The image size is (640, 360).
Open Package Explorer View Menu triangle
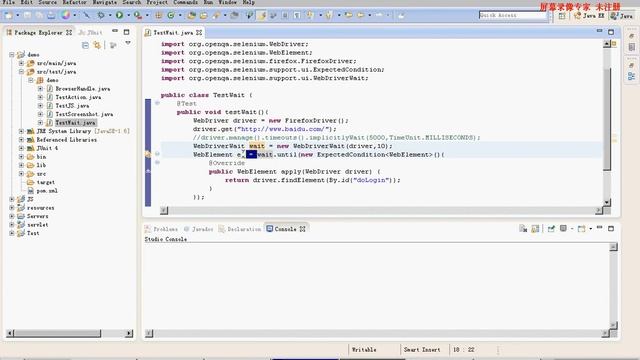click(128, 43)
